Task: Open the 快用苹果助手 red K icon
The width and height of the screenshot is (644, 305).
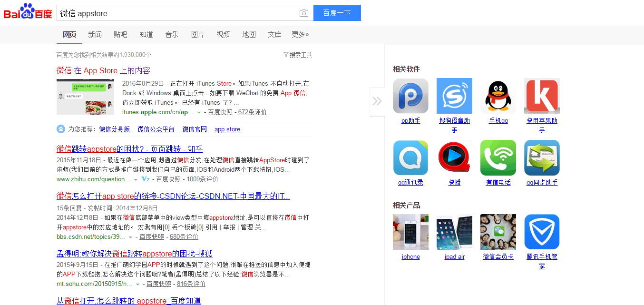Action: click(542, 96)
